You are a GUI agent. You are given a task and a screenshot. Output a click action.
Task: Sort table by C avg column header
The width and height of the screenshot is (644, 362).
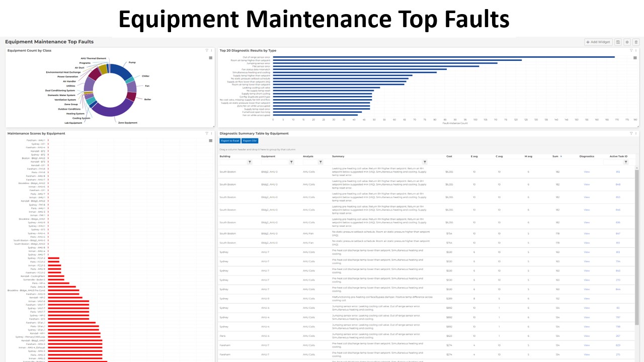[x=499, y=156]
